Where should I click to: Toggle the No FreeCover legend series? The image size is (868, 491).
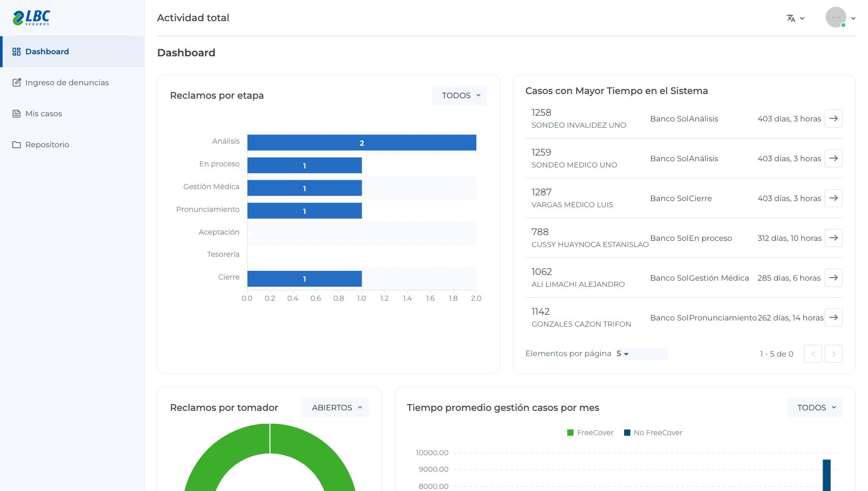click(x=653, y=433)
